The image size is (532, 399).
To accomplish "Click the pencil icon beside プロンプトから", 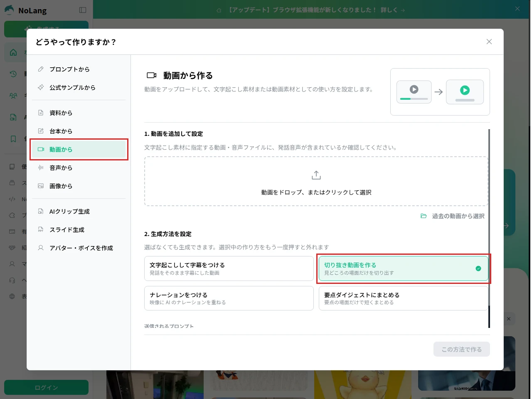I will 41,69.
